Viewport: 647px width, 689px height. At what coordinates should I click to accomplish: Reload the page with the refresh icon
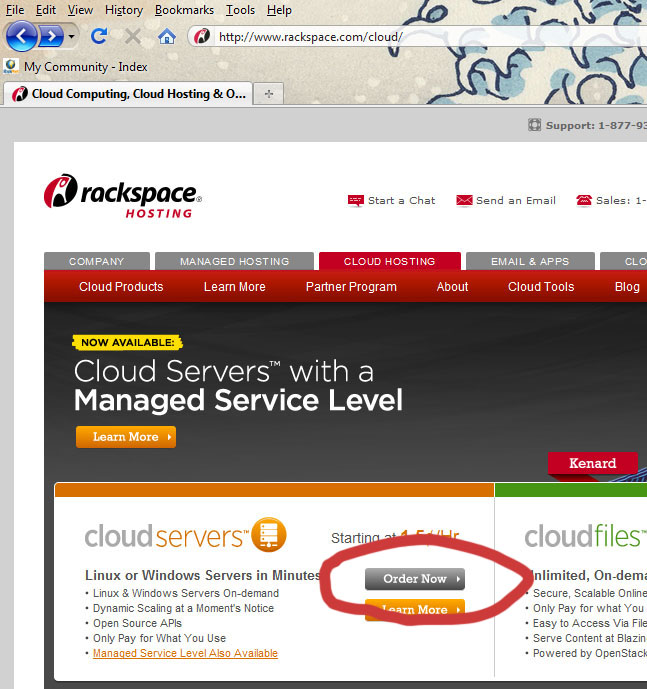pyautogui.click(x=99, y=36)
